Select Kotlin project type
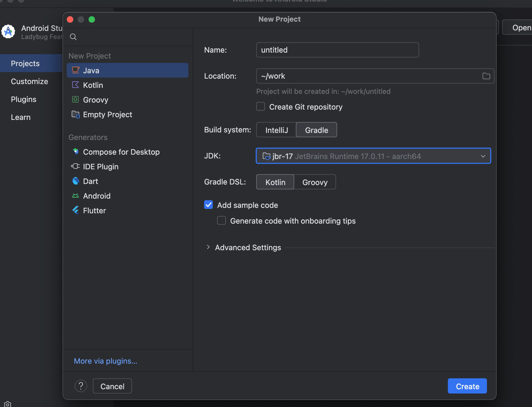This screenshot has height=407, width=532. 128,85
